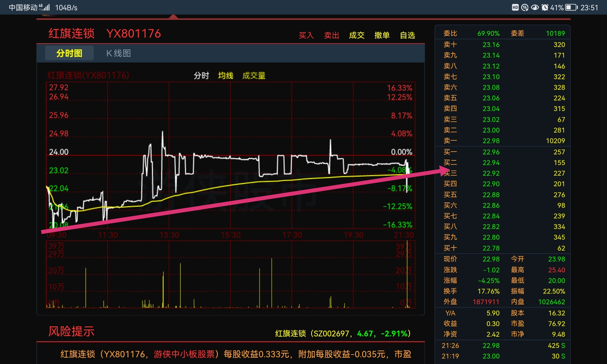Open 红旗连锁 SZ002697 quote link
607x364 pixels.
pos(343,334)
